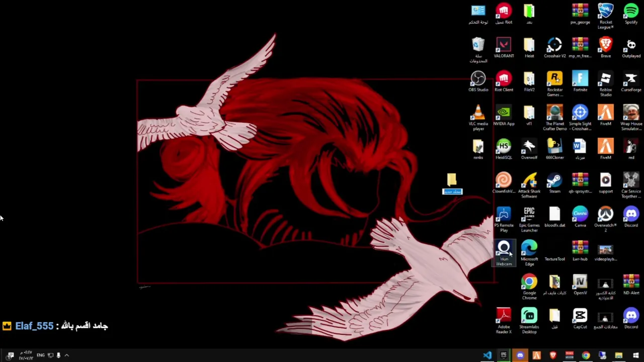The height and width of the screenshot is (362, 644).
Task: Launch Wrap House Simulator icon
Action: tap(631, 118)
